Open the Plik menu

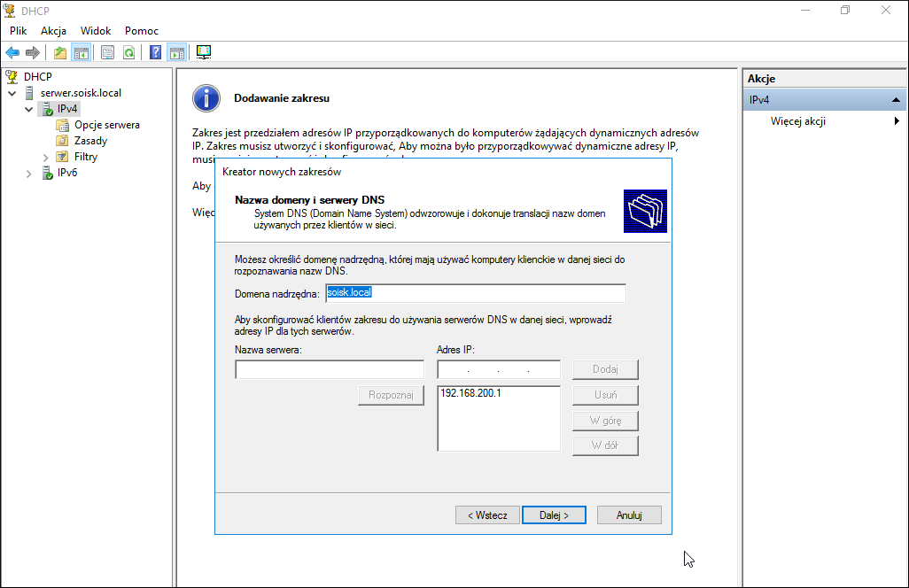pyautogui.click(x=18, y=31)
